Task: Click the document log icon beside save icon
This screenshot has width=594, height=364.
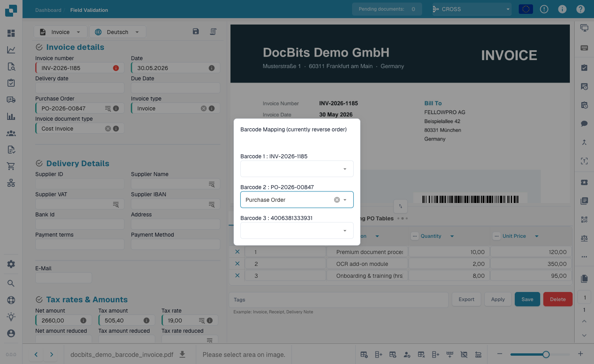Action: pyautogui.click(x=213, y=31)
